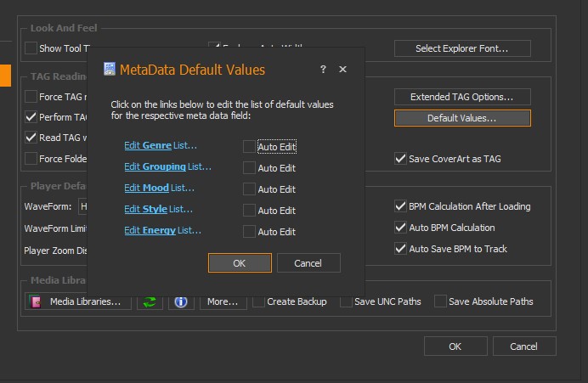Click the Select Explorer Font button
The height and width of the screenshot is (383, 588).
[x=462, y=48]
